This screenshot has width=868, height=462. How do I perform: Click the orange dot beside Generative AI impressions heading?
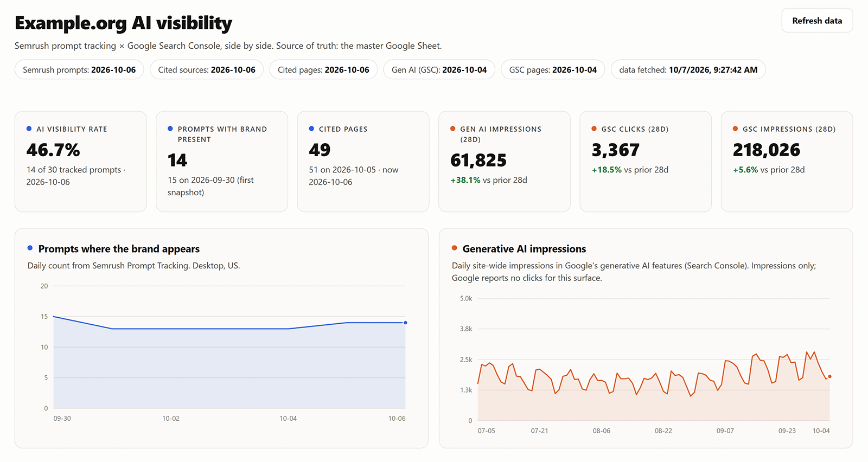(x=455, y=248)
